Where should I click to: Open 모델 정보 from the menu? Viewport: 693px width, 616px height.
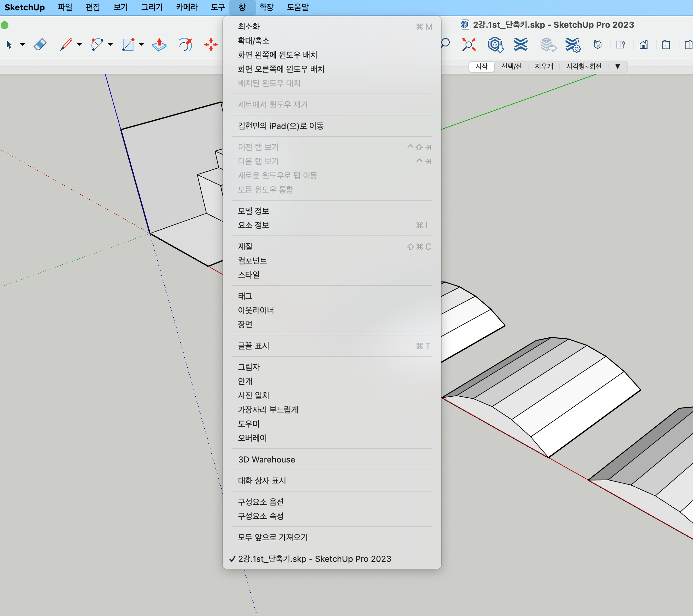click(332, 211)
